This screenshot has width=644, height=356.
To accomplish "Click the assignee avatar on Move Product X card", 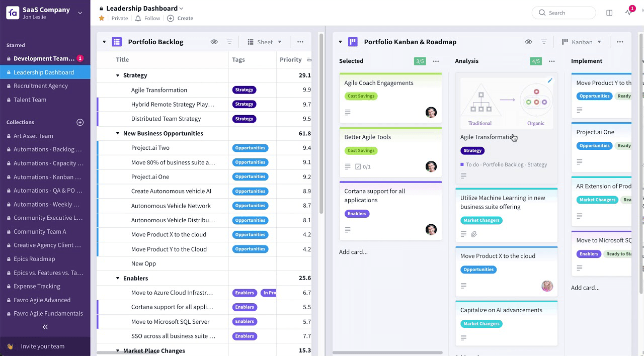I will click(x=547, y=286).
